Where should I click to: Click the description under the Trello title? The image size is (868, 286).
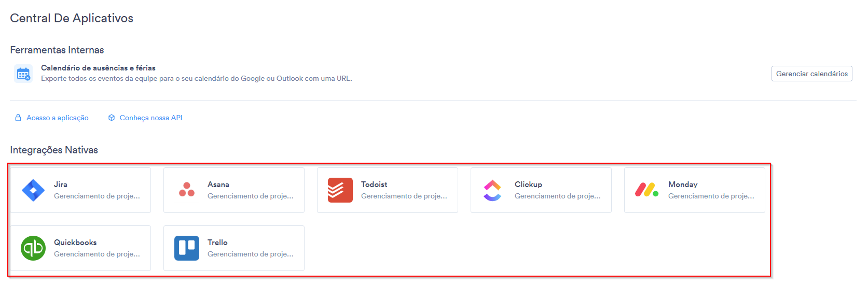(251, 254)
